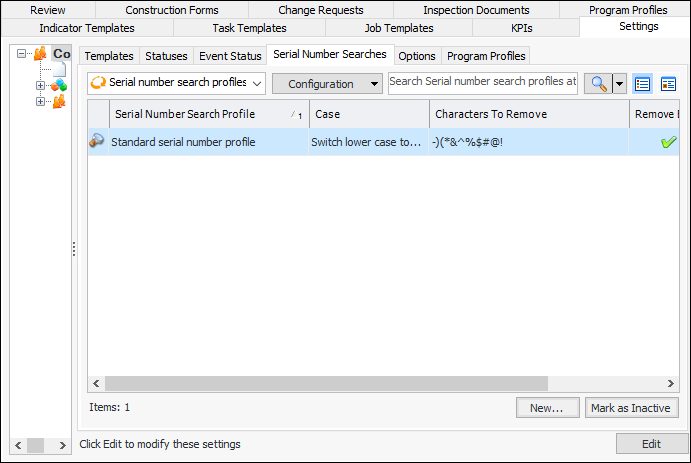This screenshot has height=463, width=691.
Task: Click the magnifier search icon button
Action: 598,83
